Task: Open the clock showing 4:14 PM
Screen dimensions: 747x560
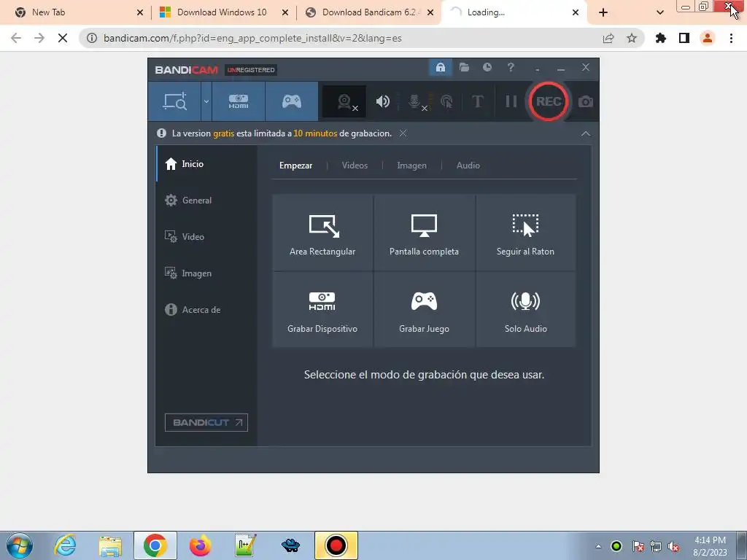Action: pos(710,546)
